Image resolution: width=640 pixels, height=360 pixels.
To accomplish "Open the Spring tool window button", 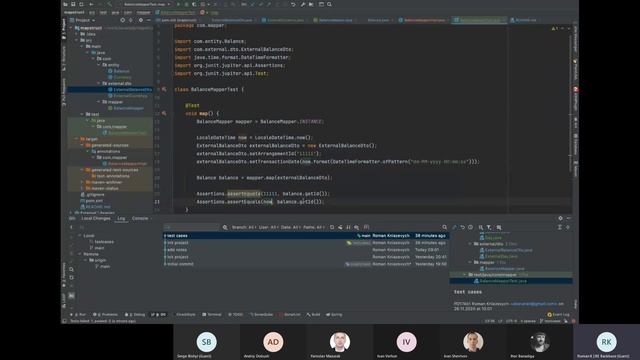I will tap(334, 315).
